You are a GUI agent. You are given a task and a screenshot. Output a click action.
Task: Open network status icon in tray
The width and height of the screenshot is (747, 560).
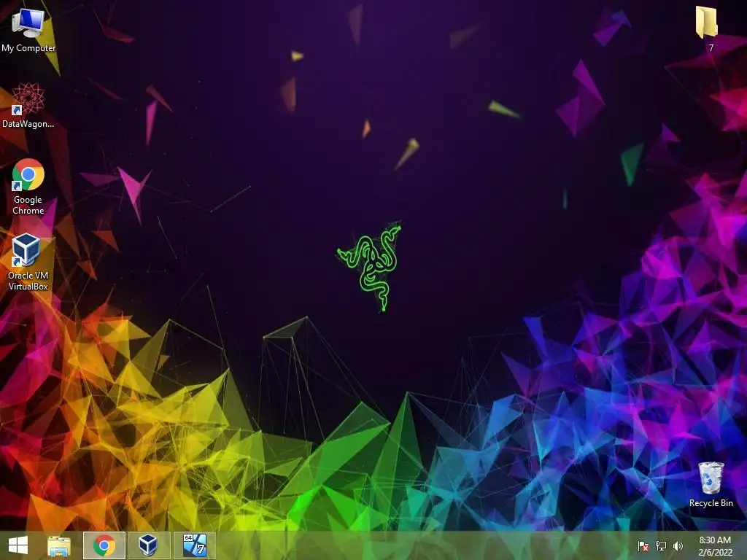click(661, 545)
